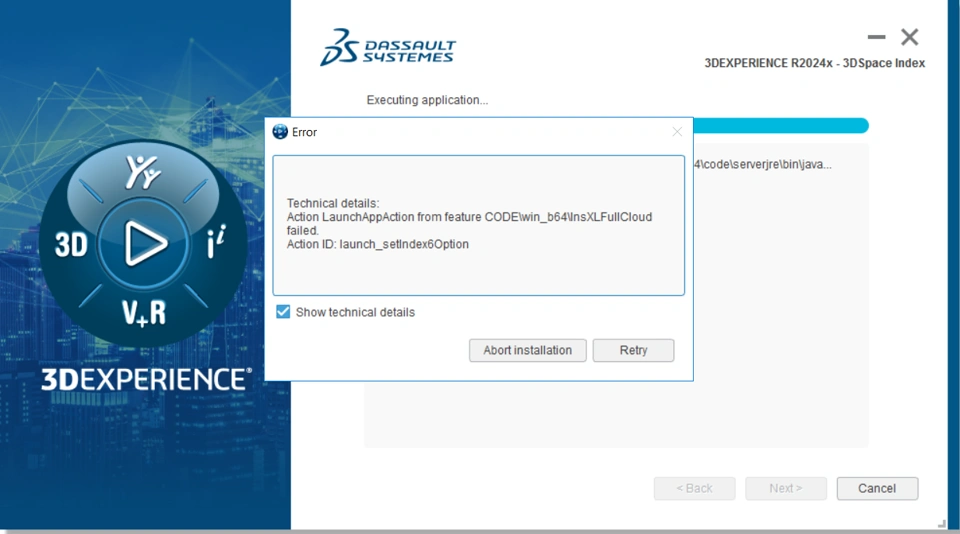Click the installation progress bar

pos(781,126)
